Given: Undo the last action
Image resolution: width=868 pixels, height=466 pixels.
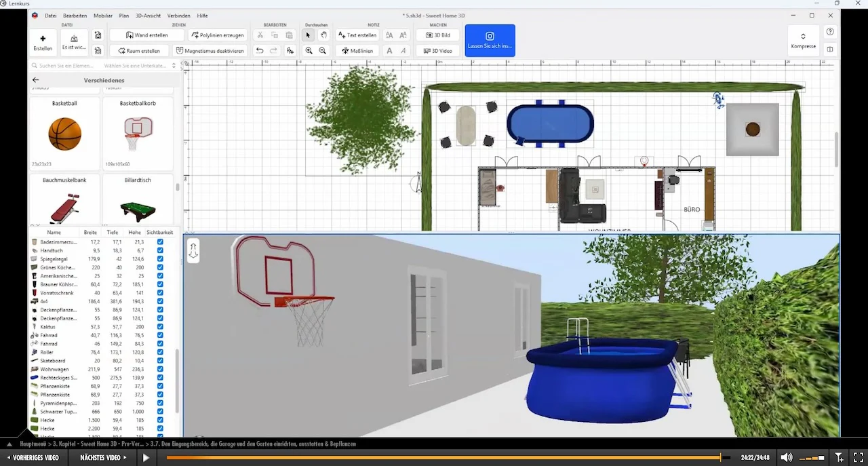Looking at the screenshot, I should coord(260,51).
